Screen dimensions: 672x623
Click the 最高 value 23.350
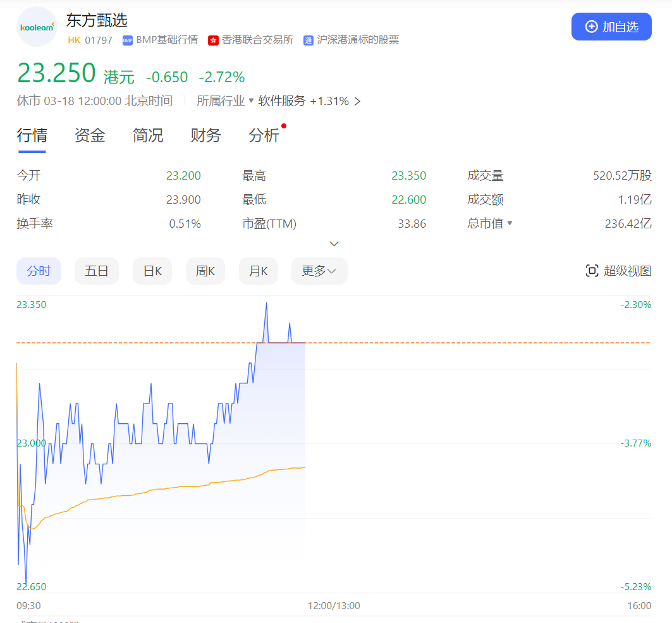pyautogui.click(x=409, y=176)
